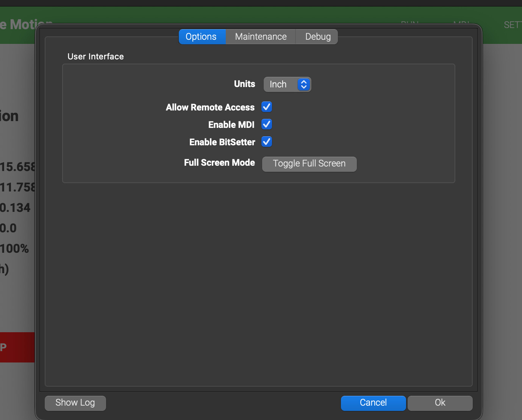The width and height of the screenshot is (522, 420).
Task: Click the Allow Remote Access label
Action: tap(210, 107)
